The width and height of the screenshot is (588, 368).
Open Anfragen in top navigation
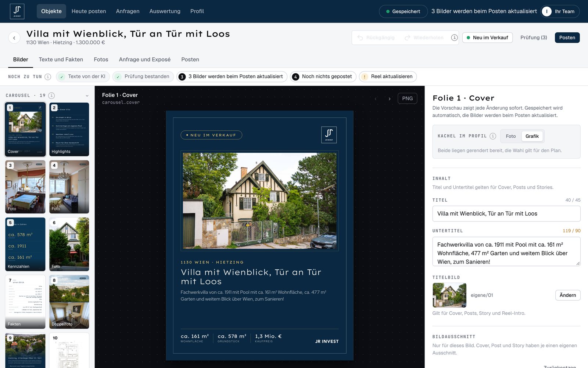pyautogui.click(x=128, y=11)
